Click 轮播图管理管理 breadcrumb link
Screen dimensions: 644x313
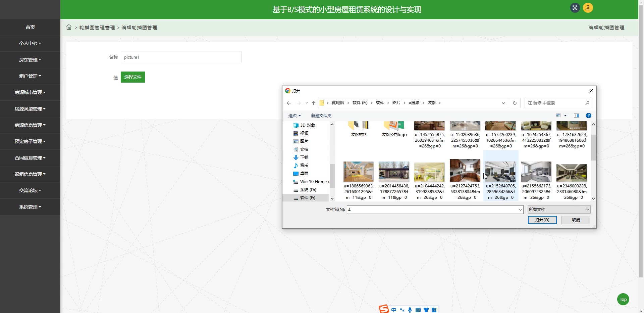[97, 28]
